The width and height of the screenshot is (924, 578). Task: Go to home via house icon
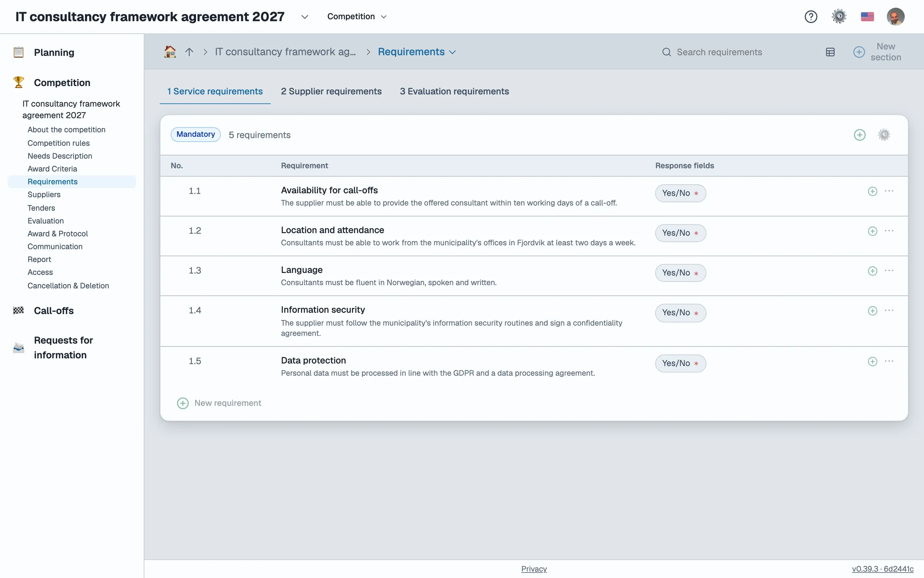click(x=170, y=52)
